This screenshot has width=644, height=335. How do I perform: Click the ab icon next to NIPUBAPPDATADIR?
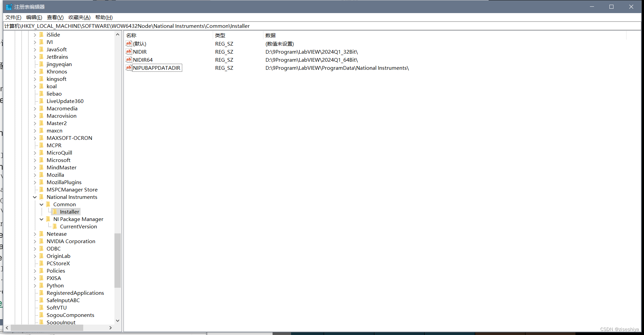(x=129, y=68)
